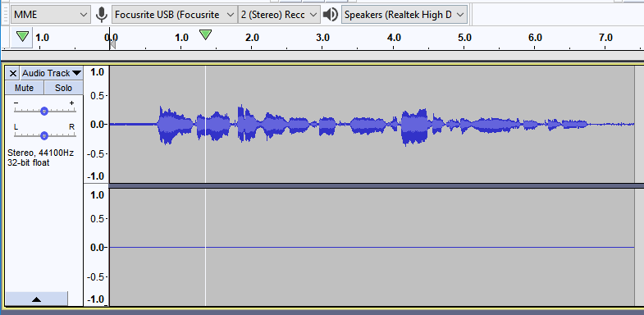This screenshot has width=644, height=315.
Task: Click the upper channel waveform at 4.0 seconds
Action: [x=394, y=124]
